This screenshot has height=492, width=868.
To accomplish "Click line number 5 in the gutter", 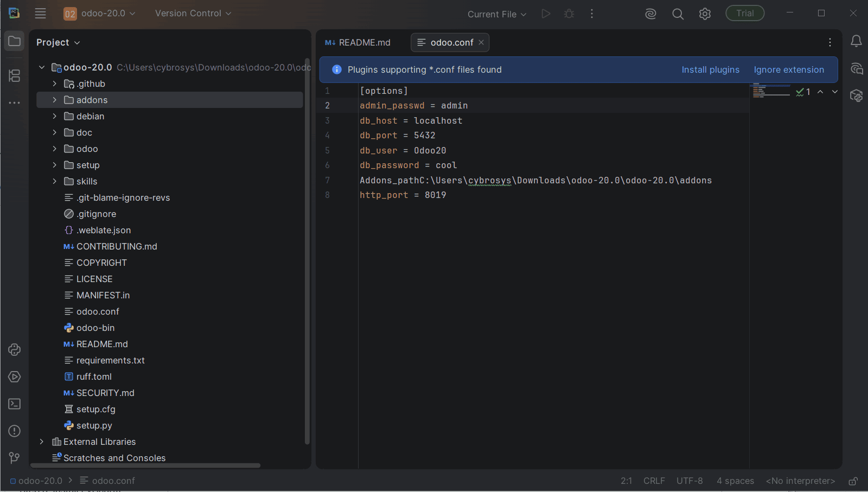I will [x=327, y=151].
